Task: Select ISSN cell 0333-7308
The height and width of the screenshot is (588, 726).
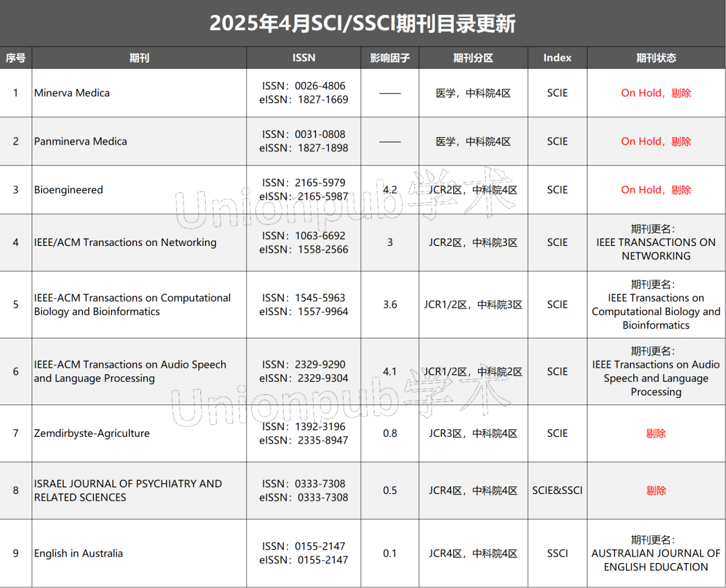Action: click(x=304, y=491)
